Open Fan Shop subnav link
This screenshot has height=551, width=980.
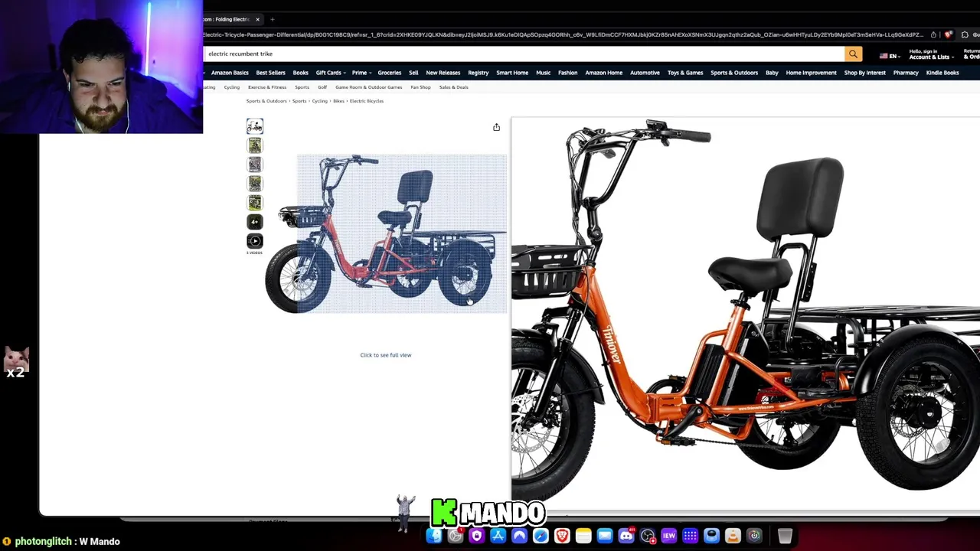point(420,87)
